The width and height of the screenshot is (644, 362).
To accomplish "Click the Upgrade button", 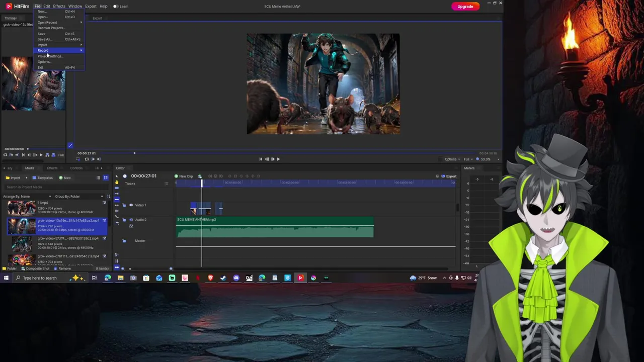I will 465,7.
